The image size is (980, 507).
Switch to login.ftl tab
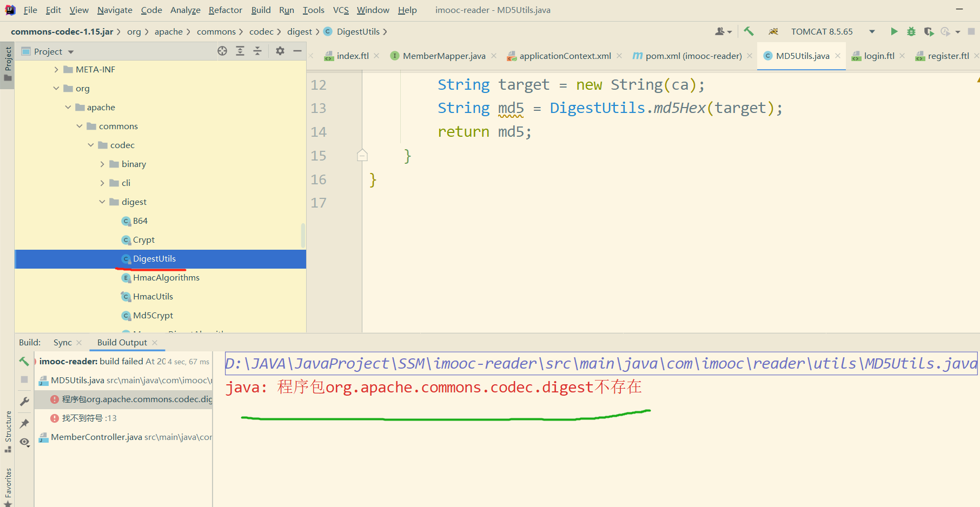click(878, 56)
